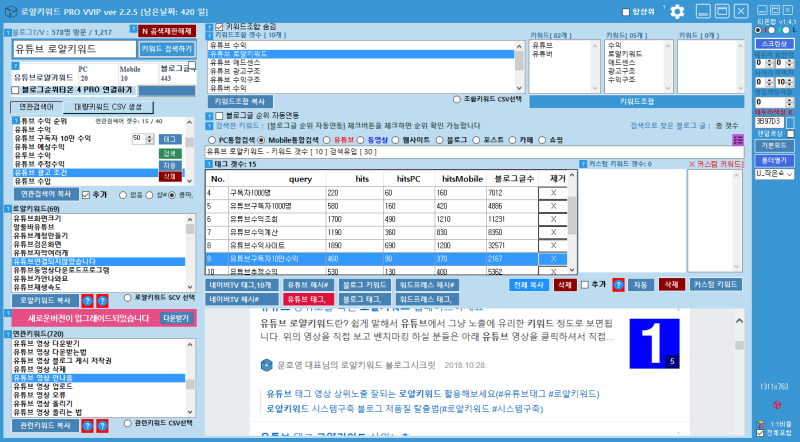Click the help icon left of 태그 갯수: 15
Viewport: 800px width, 442px height.
(x=209, y=164)
